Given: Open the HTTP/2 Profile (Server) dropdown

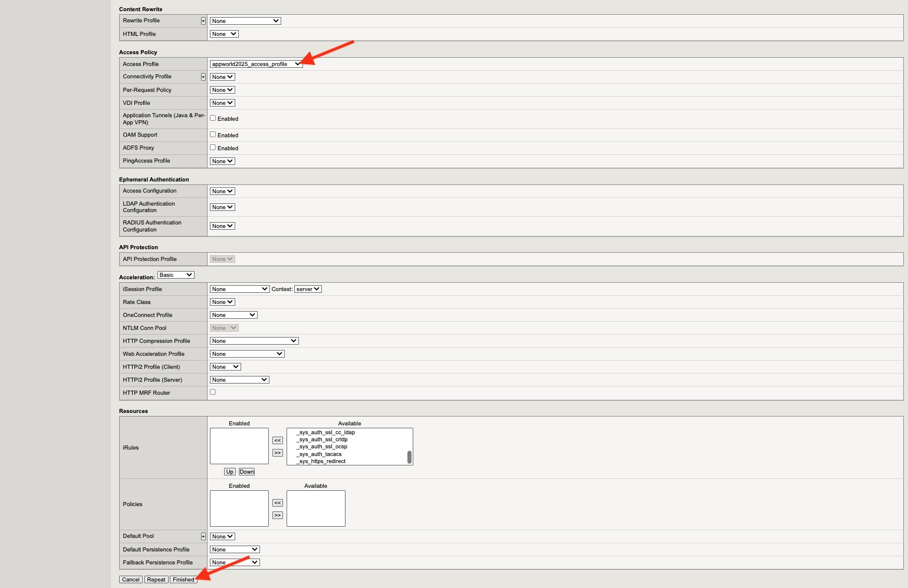Looking at the screenshot, I should [x=239, y=380].
